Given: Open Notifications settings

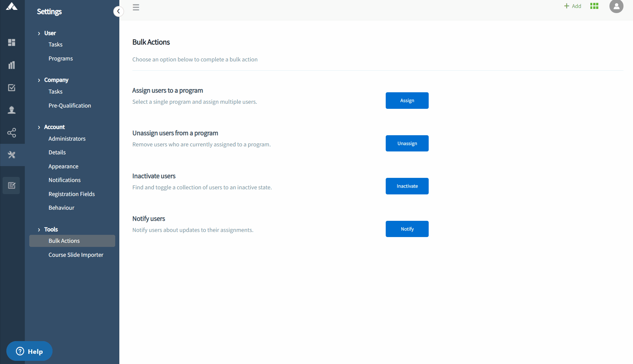Looking at the screenshot, I should click(x=65, y=180).
